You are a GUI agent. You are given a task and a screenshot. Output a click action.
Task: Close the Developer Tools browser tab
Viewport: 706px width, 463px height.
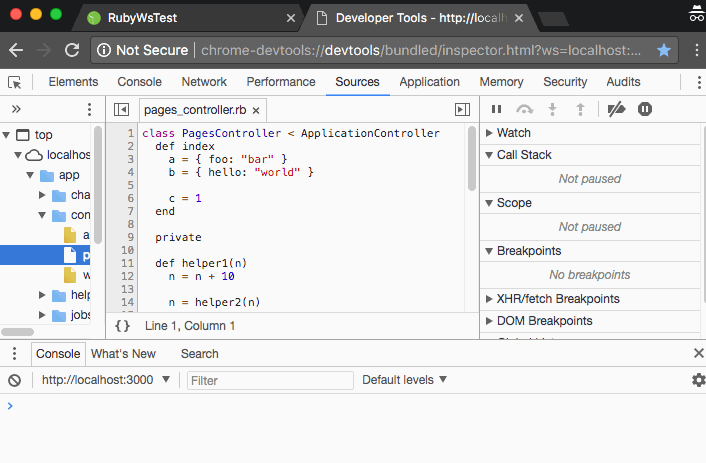click(x=519, y=18)
